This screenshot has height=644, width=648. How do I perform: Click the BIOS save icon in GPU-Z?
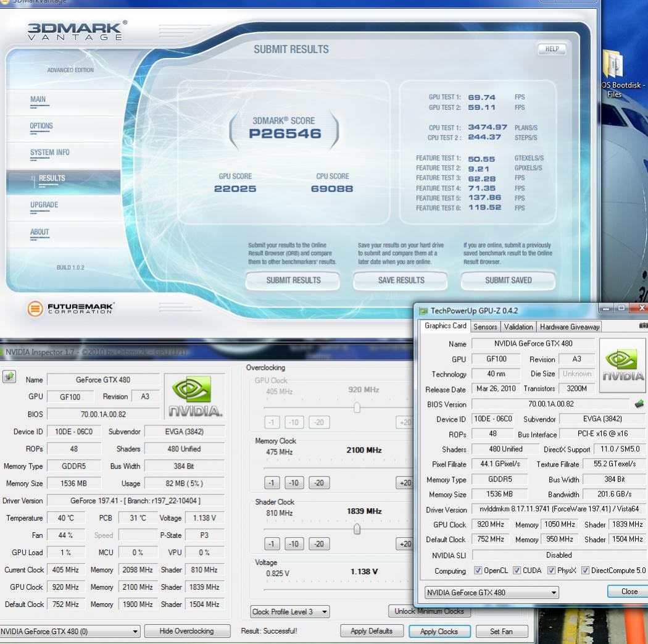(x=639, y=404)
